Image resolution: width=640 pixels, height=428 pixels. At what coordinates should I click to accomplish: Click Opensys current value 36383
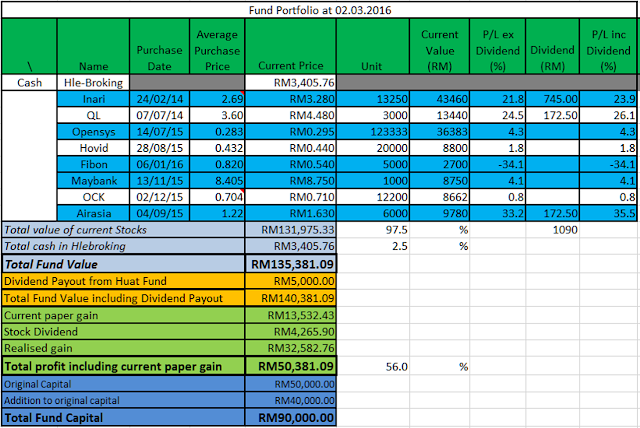tap(440, 132)
